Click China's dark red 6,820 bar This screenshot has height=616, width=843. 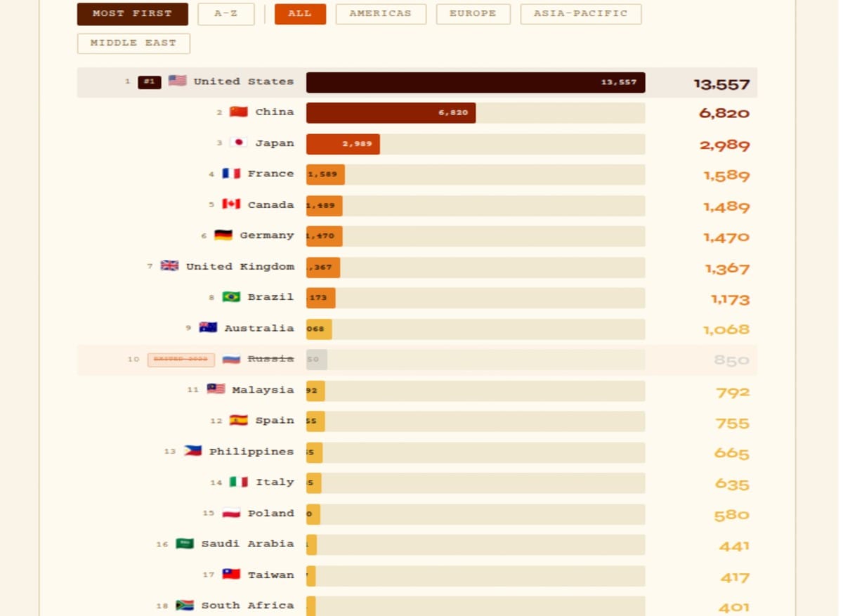point(391,113)
